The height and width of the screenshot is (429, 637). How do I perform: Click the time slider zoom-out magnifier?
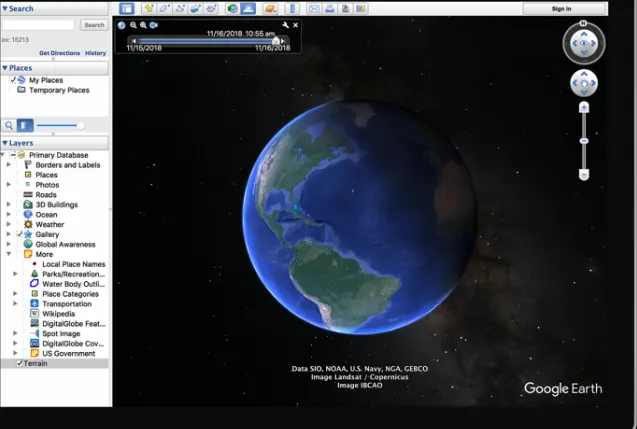point(133,25)
